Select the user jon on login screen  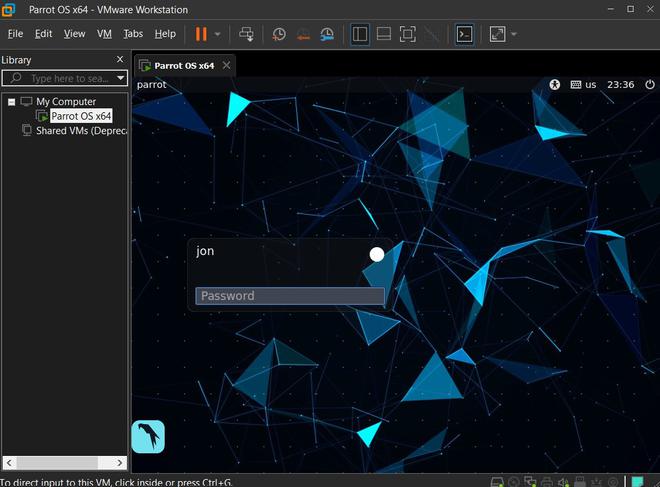click(x=205, y=251)
